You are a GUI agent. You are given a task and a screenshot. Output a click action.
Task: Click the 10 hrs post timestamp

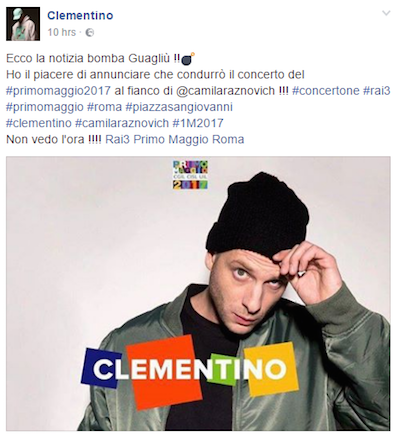coord(61,32)
